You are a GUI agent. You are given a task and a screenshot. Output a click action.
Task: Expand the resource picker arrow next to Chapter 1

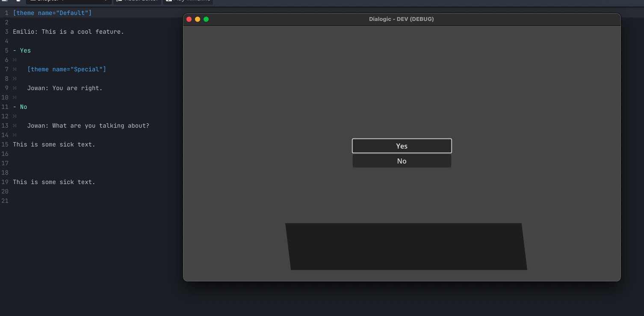click(x=105, y=2)
